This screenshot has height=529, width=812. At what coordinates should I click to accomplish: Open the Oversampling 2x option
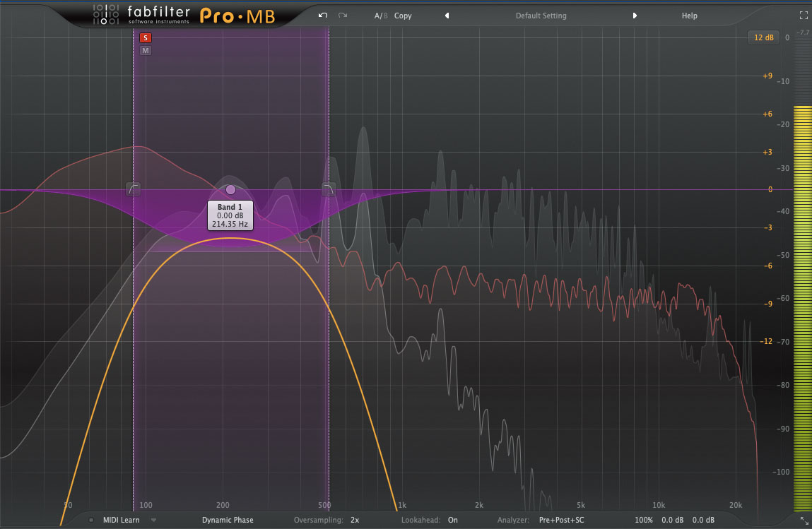pos(355,520)
